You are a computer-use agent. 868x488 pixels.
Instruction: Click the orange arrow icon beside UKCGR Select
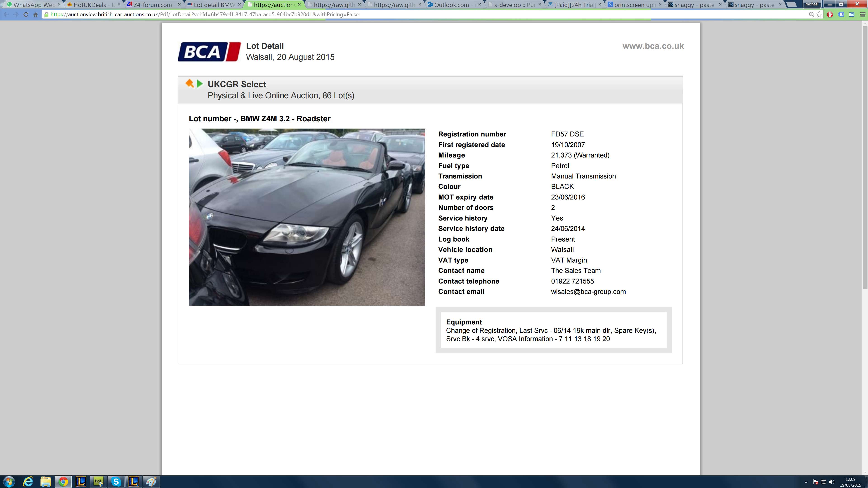click(190, 83)
